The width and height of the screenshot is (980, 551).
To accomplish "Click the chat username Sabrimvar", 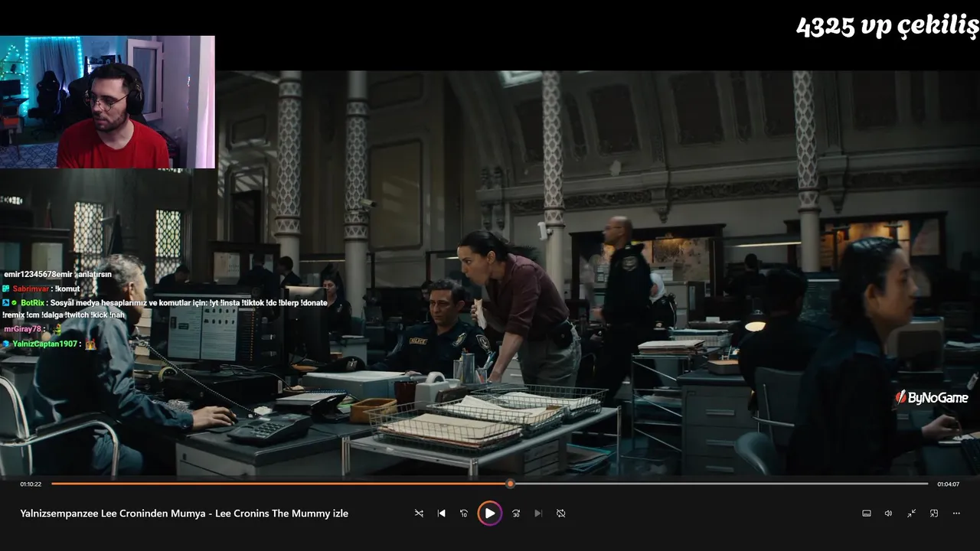I will pos(31,289).
